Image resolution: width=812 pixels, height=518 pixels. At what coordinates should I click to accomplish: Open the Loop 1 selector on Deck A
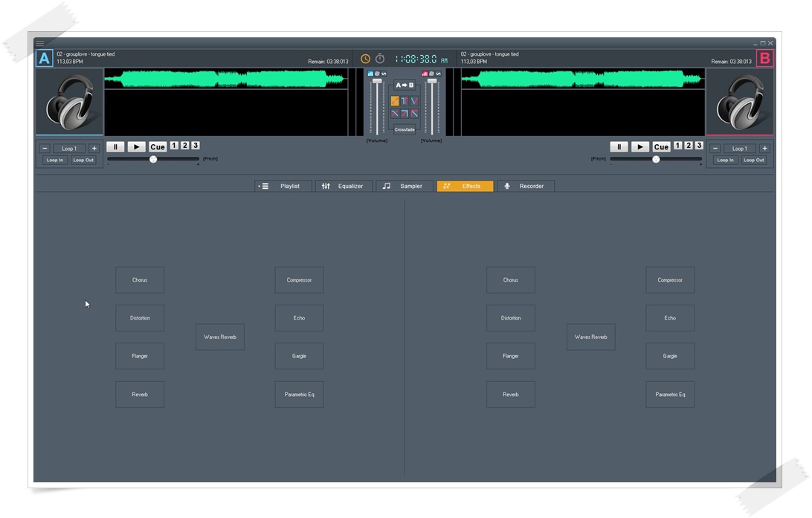pos(69,148)
